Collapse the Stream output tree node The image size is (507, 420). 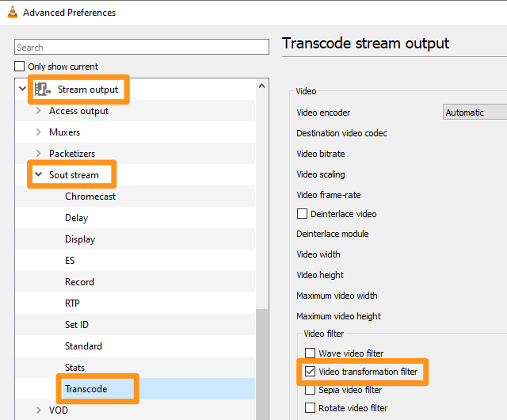(22, 90)
